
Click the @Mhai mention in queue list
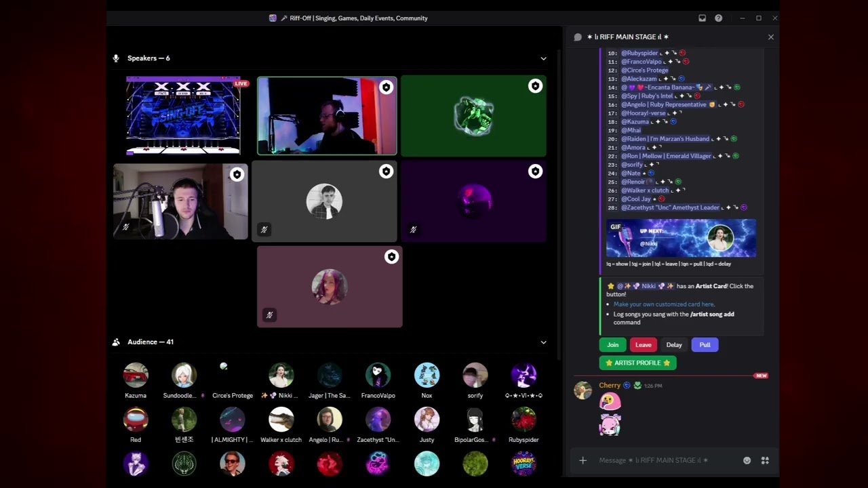point(631,130)
